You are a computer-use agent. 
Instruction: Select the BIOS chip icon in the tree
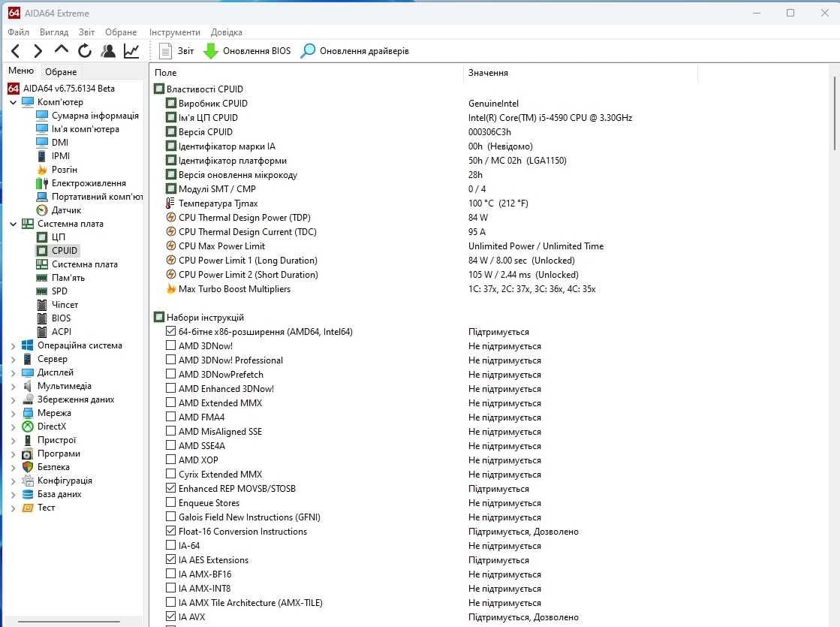pyautogui.click(x=42, y=318)
